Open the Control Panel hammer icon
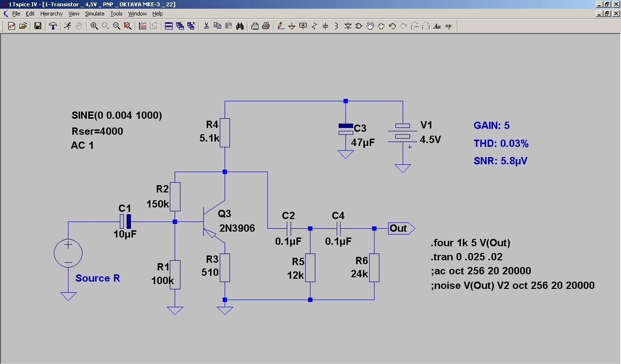The image size is (621, 364). coord(53,26)
